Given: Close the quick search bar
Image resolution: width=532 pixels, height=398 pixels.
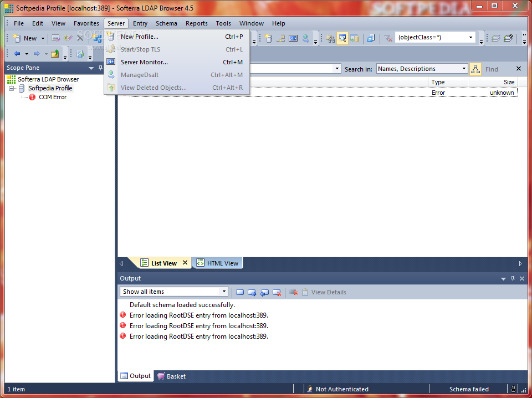Looking at the screenshot, I should point(519,69).
